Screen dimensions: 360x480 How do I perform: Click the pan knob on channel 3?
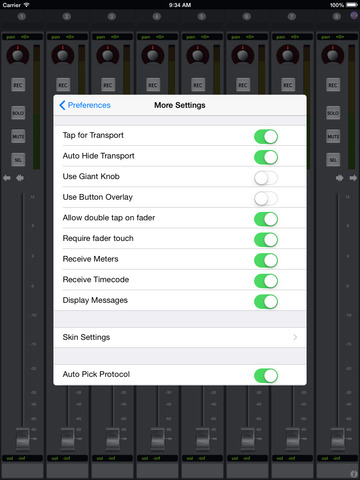[x=108, y=55]
